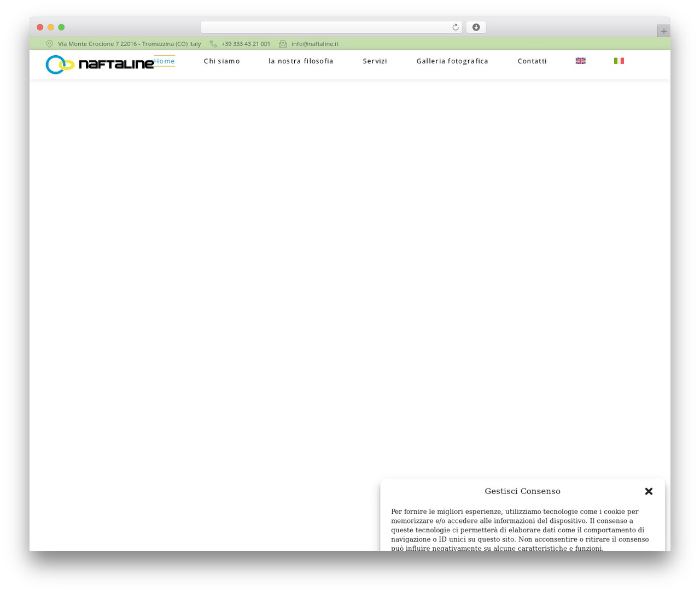Click the info@naftaline.it email link
This screenshot has width=700, height=593.
point(315,44)
